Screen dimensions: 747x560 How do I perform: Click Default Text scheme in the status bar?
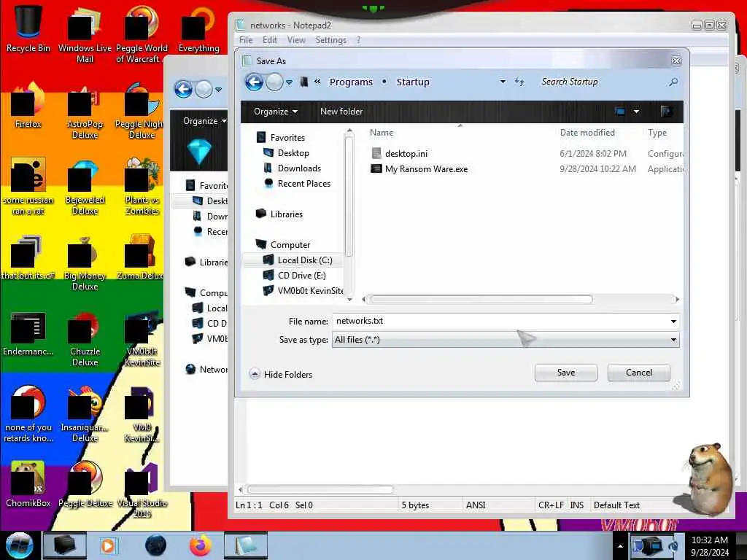616,505
